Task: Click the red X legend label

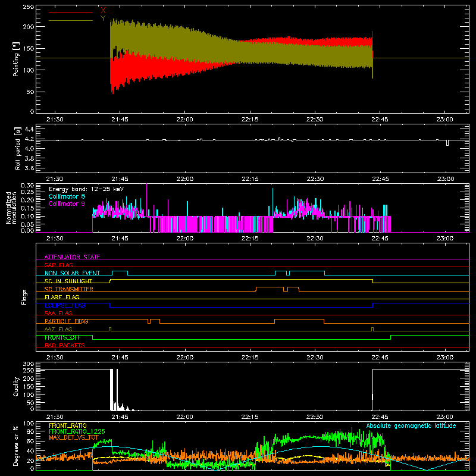Action: coord(103,11)
